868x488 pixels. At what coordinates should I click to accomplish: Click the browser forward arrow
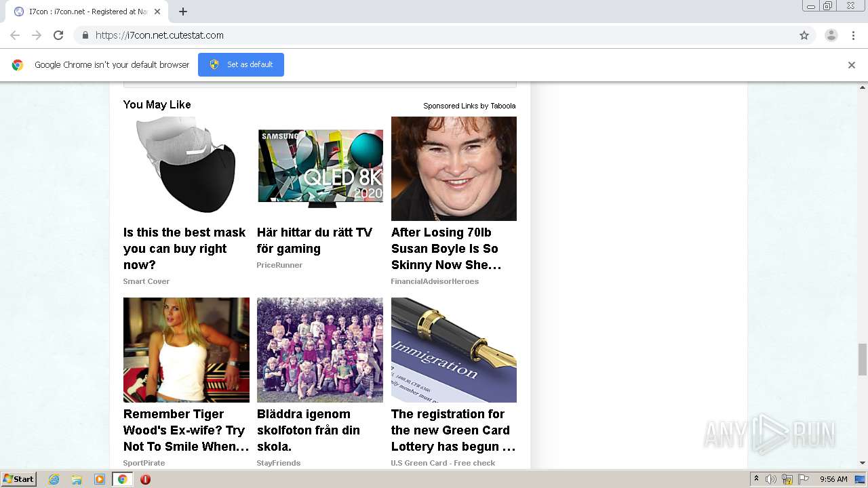(37, 35)
